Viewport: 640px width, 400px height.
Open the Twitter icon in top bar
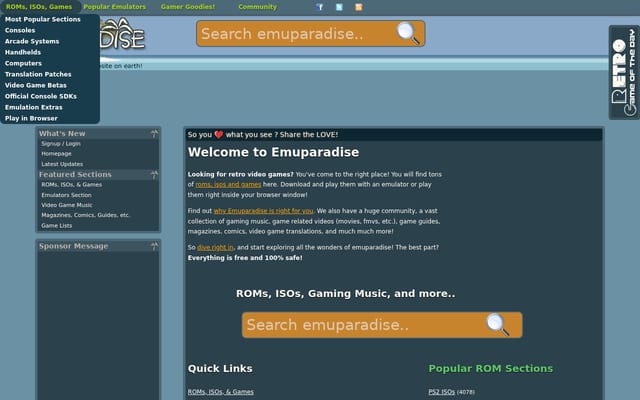coord(339,7)
